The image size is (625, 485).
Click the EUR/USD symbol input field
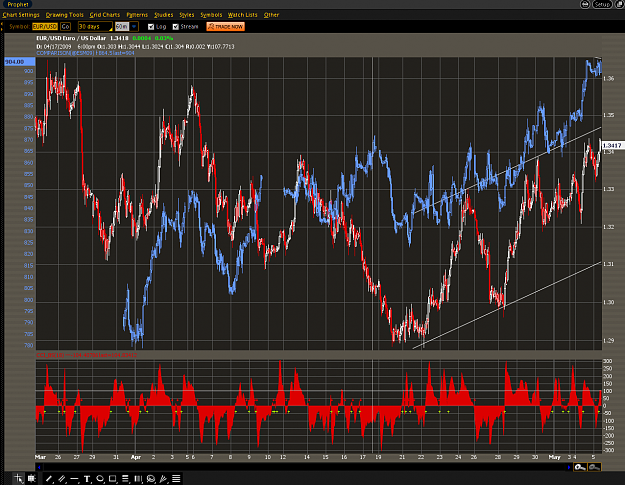(x=45, y=27)
